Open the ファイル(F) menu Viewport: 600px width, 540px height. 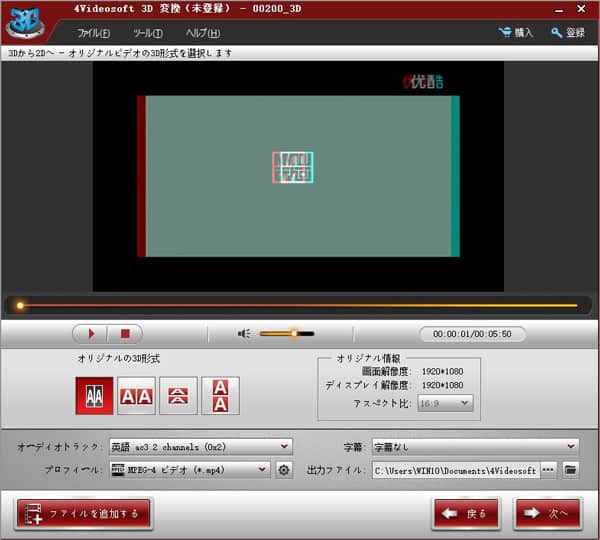coord(94,33)
